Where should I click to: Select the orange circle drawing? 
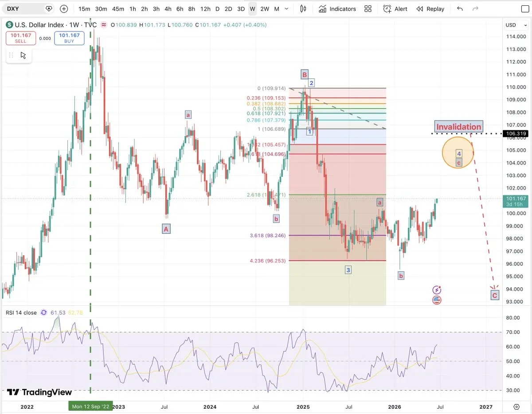[458, 152]
